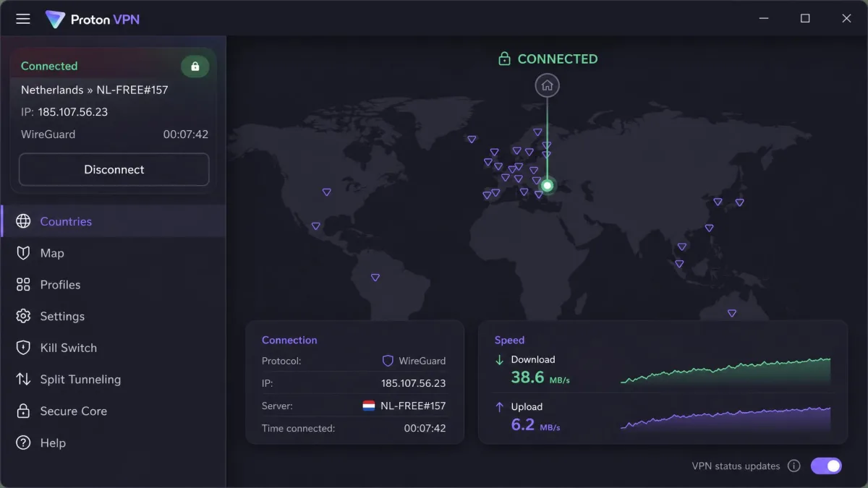
Task: Click the green lock badge in status card
Action: pyautogui.click(x=195, y=67)
